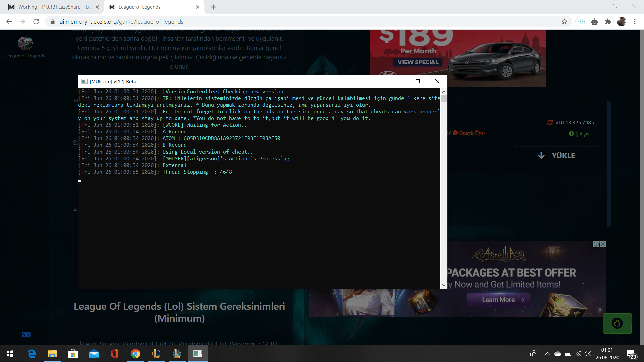
Task: Click the small AZ translate icon in sidebar
Action: [x=26, y=334]
